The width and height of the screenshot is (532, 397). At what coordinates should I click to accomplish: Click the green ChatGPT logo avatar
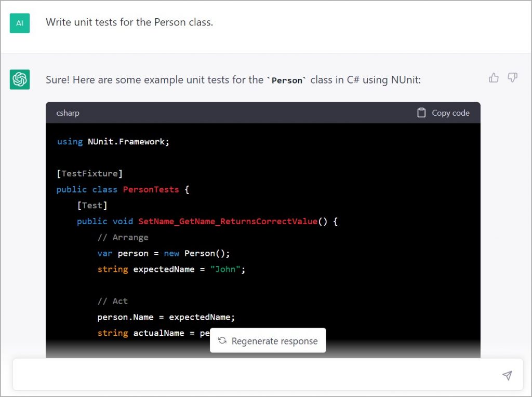[20, 79]
